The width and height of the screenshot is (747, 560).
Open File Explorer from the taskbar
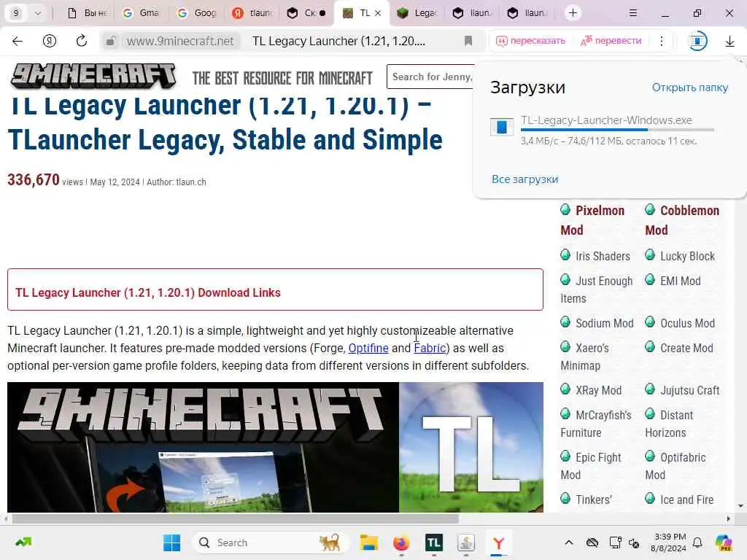coord(368,542)
